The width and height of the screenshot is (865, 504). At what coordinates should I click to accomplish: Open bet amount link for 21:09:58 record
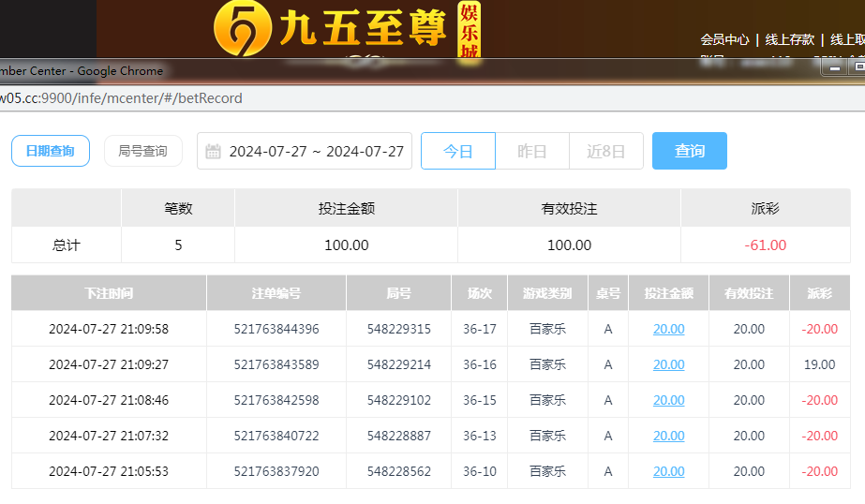click(x=668, y=329)
